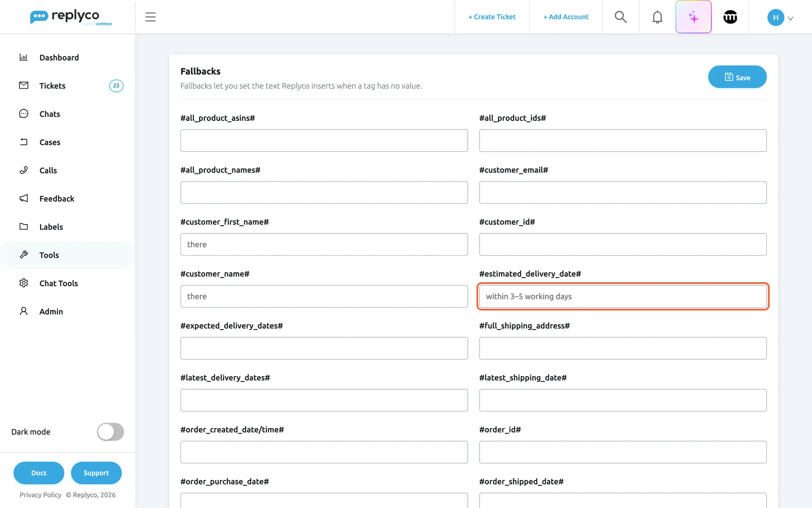Viewport: 812px width, 508px height.
Task: Click the H user avatar
Action: 775,18
